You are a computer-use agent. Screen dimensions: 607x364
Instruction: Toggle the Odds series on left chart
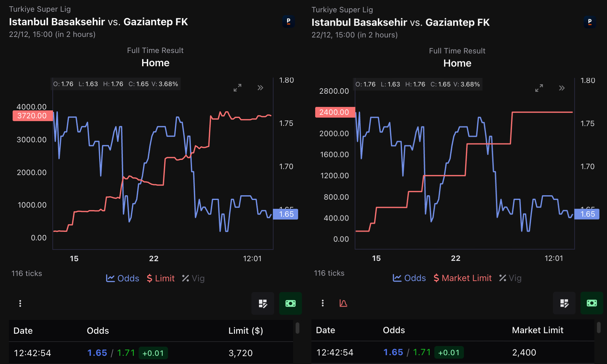tap(123, 278)
